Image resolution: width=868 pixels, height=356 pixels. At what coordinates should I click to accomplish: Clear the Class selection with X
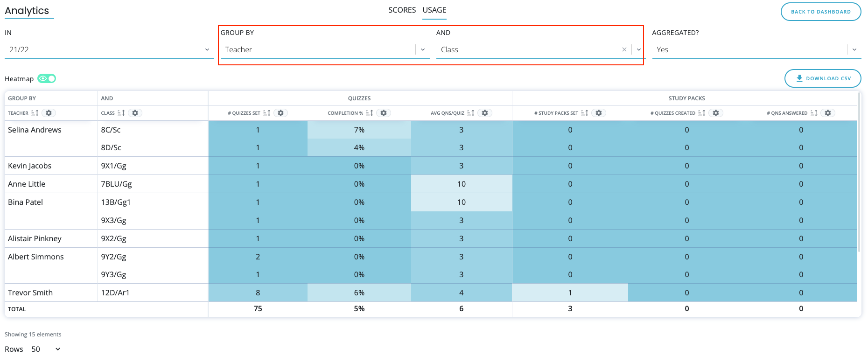tap(624, 49)
